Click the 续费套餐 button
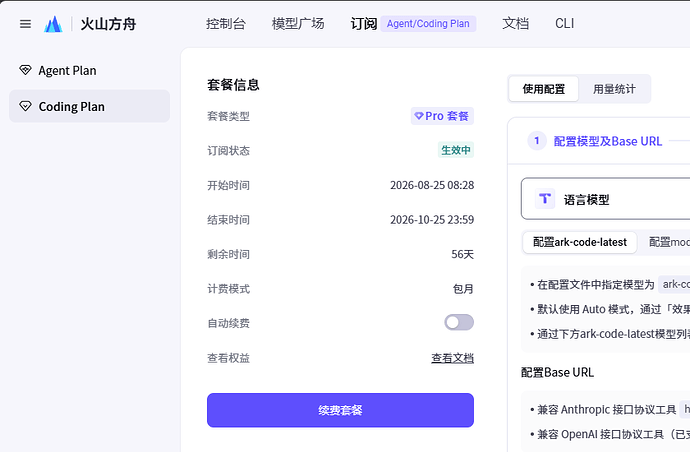The height and width of the screenshot is (452, 690). pos(340,410)
